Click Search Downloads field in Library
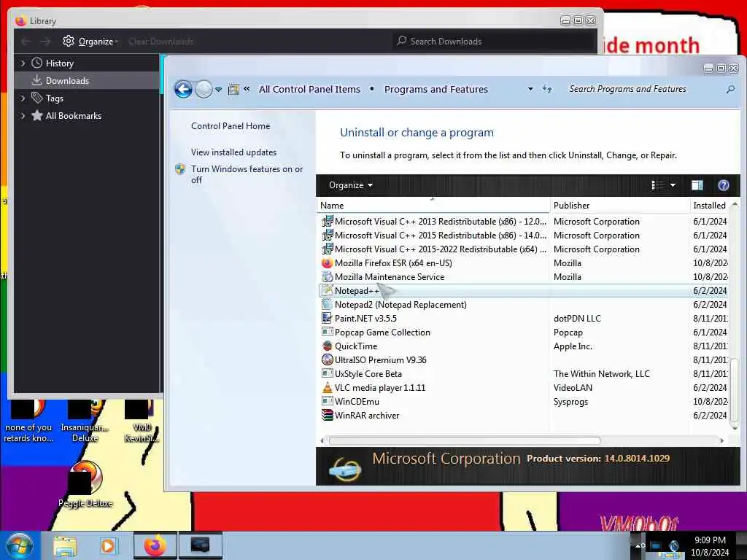This screenshot has width=747, height=560. (494, 42)
